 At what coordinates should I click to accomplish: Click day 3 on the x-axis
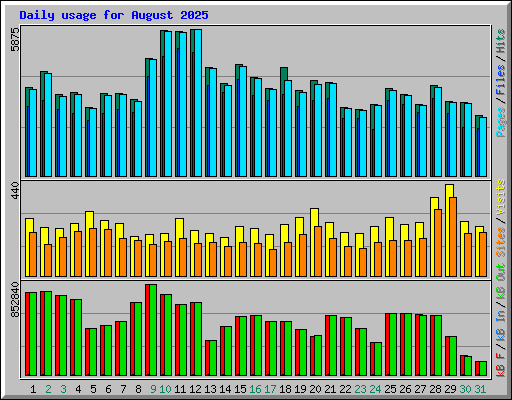pyautogui.click(x=63, y=389)
